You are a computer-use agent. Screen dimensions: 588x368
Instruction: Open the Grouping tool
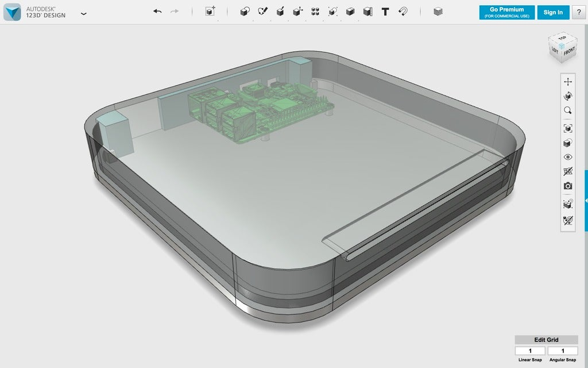click(332, 11)
